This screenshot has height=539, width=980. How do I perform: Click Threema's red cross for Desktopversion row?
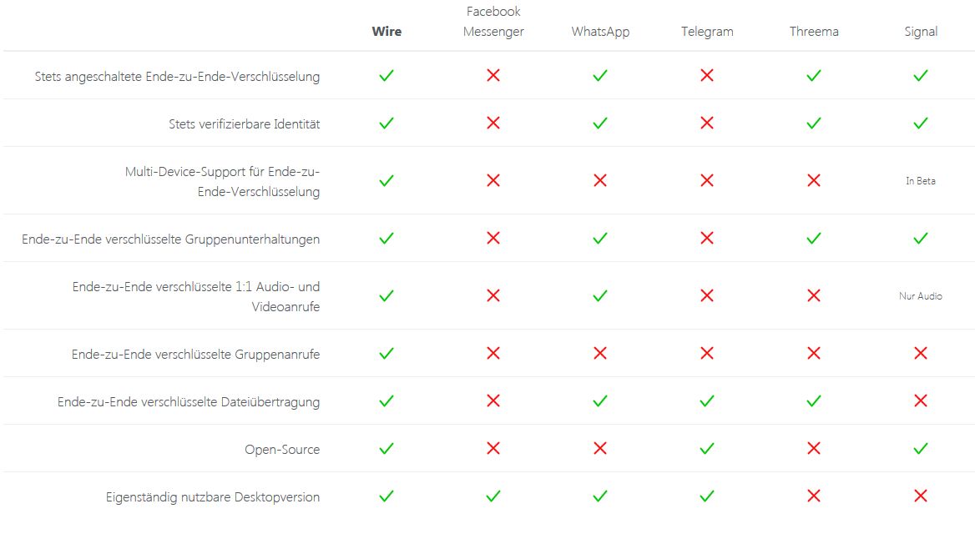[814, 496]
